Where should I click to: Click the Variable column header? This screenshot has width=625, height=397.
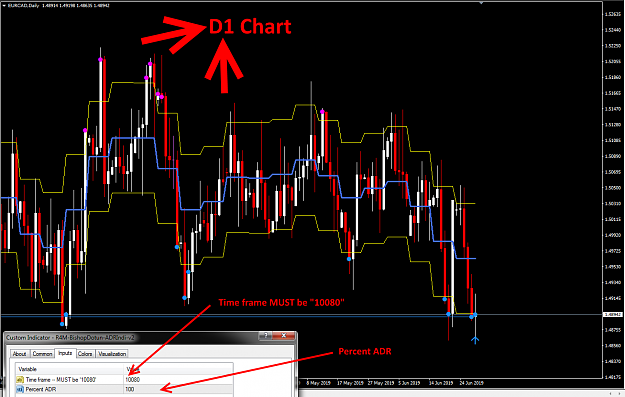pos(70,369)
